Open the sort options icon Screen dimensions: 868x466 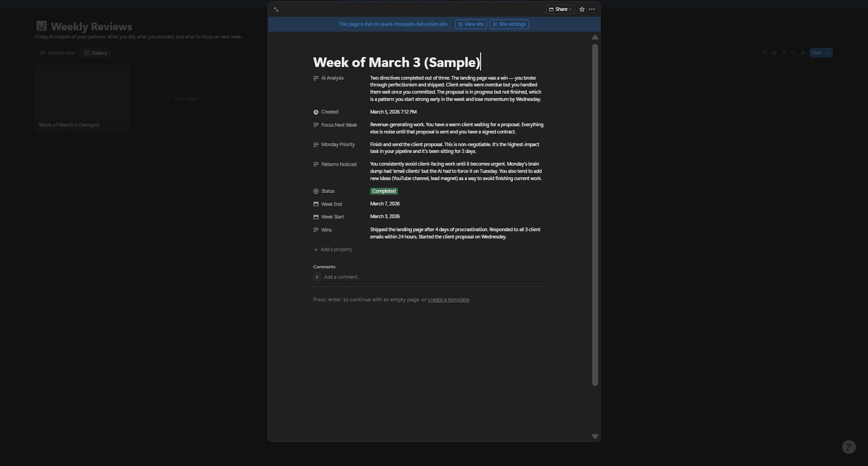pos(774,53)
